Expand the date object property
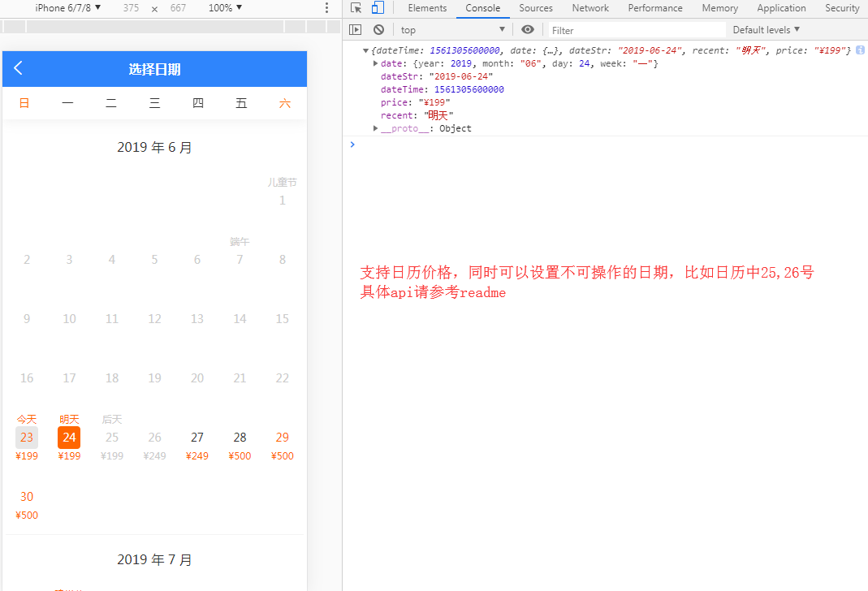The width and height of the screenshot is (868, 591). pos(375,63)
